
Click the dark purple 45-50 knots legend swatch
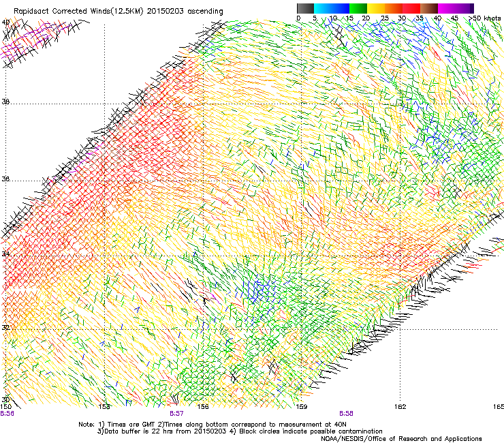(x=464, y=8)
